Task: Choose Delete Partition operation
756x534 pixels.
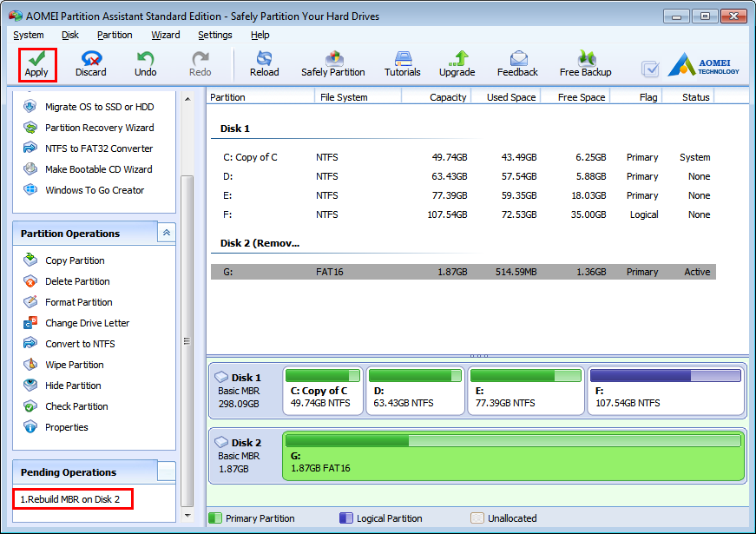Action: (67, 281)
